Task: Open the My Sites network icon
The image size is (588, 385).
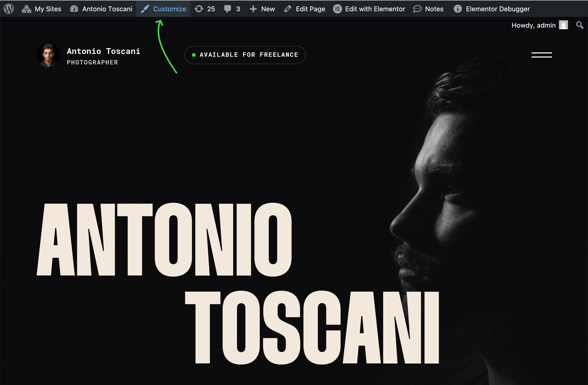Action: 26,9
